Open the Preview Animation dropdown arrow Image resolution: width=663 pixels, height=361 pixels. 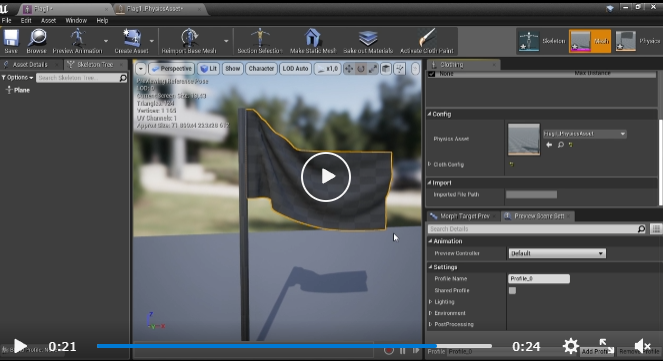click(106, 41)
